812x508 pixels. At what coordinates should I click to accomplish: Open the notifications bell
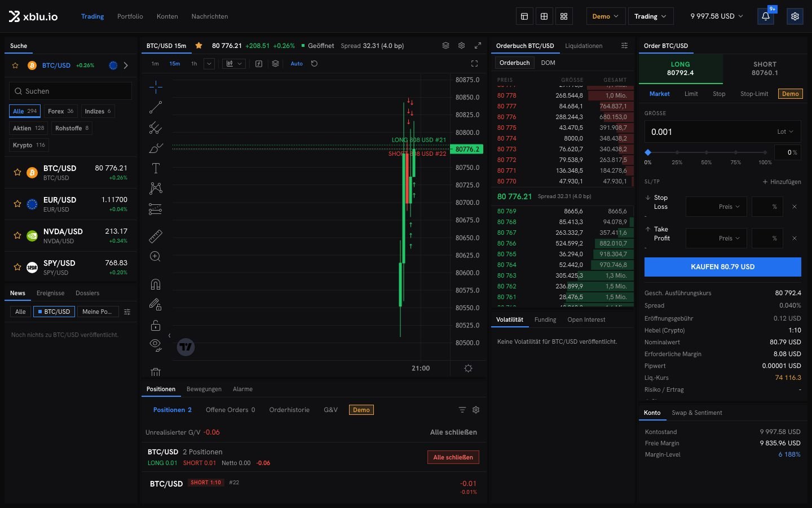click(x=766, y=16)
